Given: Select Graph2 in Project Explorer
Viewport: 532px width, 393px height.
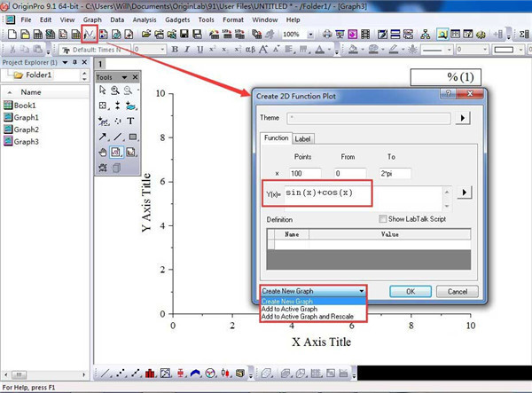Looking at the screenshot, I should click(x=26, y=130).
